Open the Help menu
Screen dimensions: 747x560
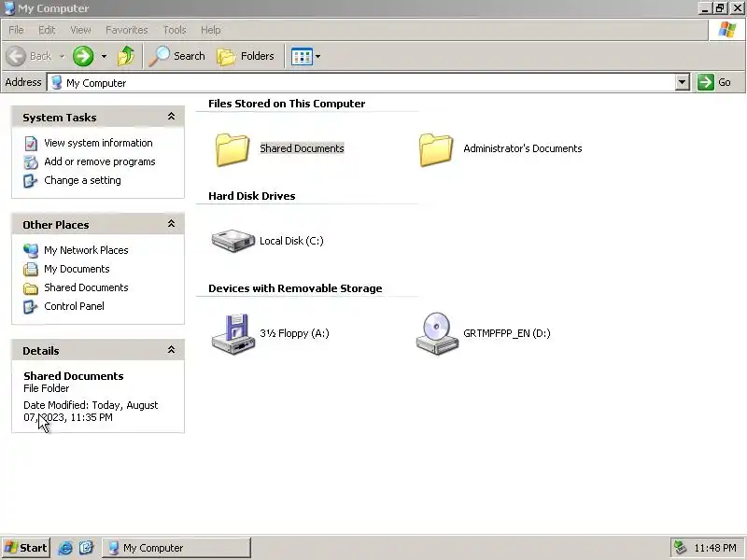pos(211,30)
